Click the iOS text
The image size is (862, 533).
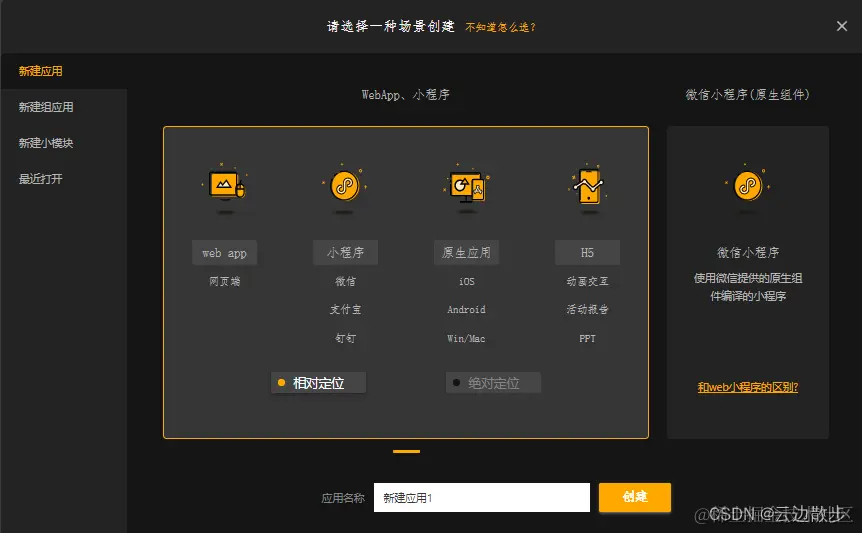click(x=466, y=281)
